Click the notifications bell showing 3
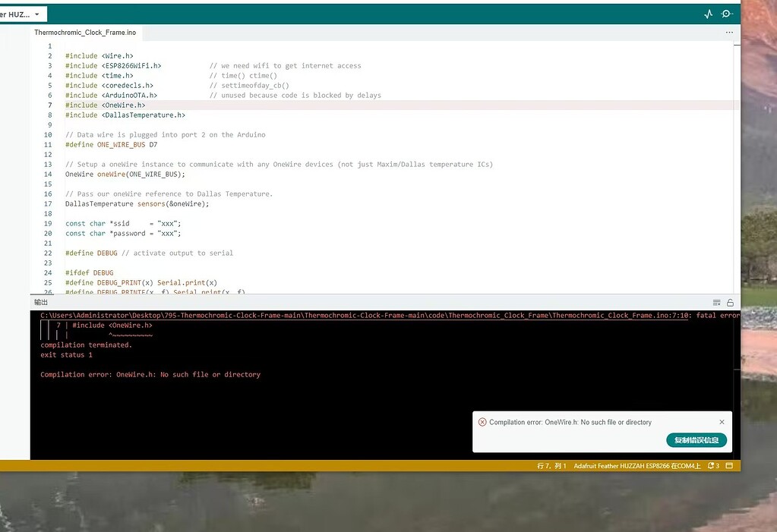 coord(712,464)
